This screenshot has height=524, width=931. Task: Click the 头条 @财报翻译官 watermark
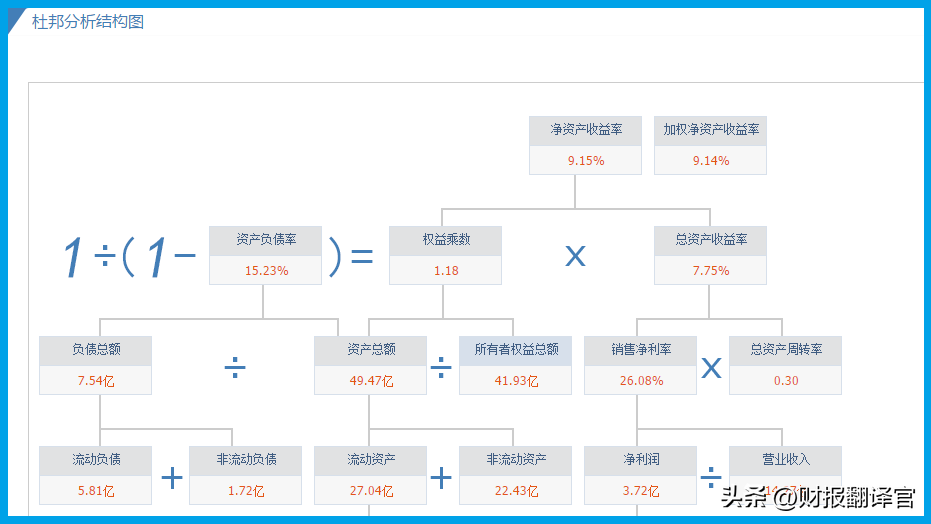(x=818, y=497)
